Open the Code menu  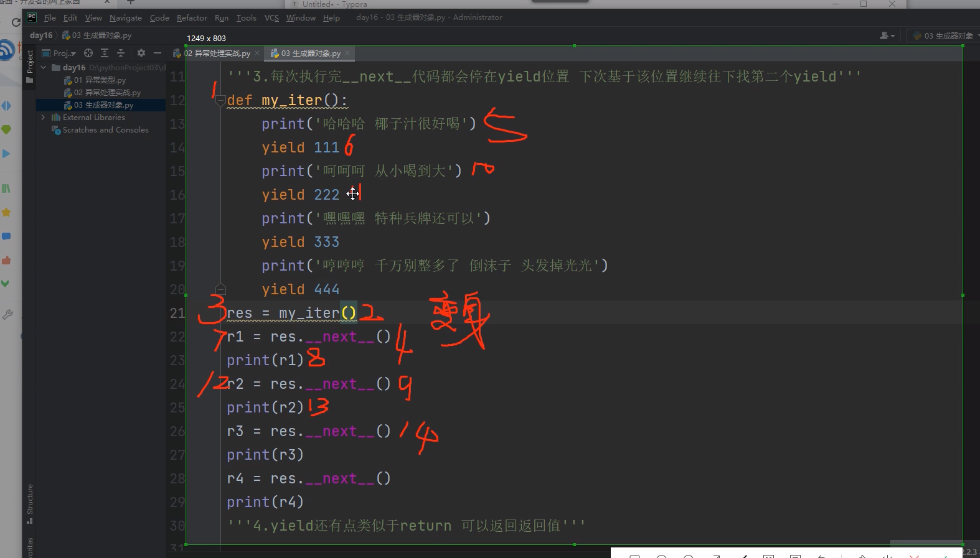159,18
